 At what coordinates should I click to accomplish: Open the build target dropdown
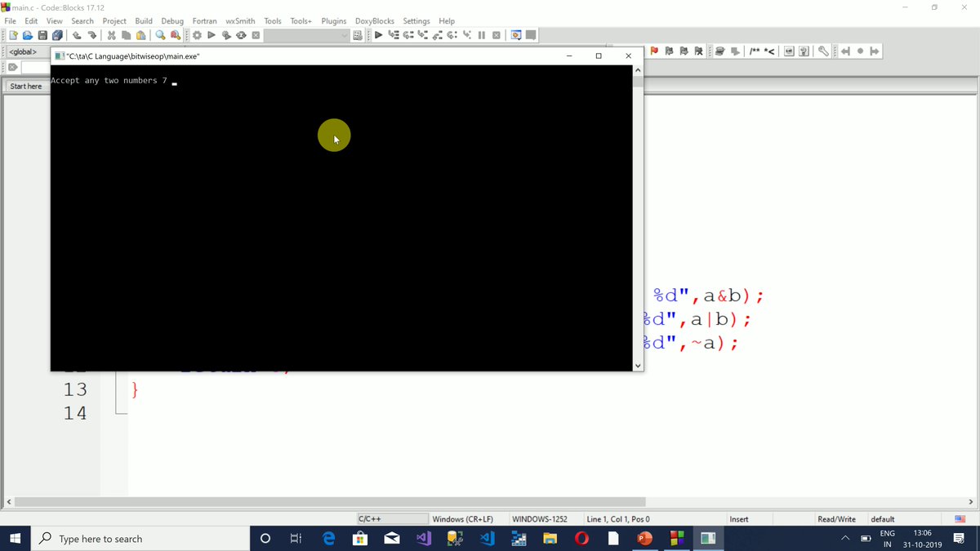pos(307,35)
